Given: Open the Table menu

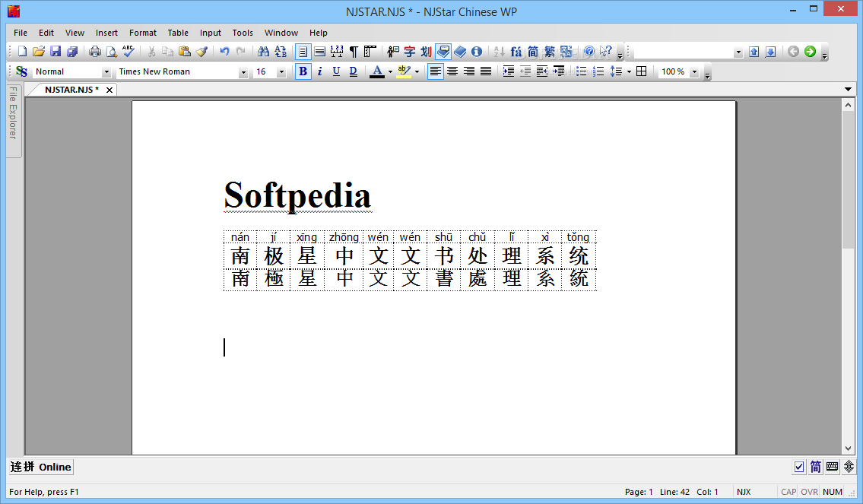Looking at the screenshot, I should point(178,33).
